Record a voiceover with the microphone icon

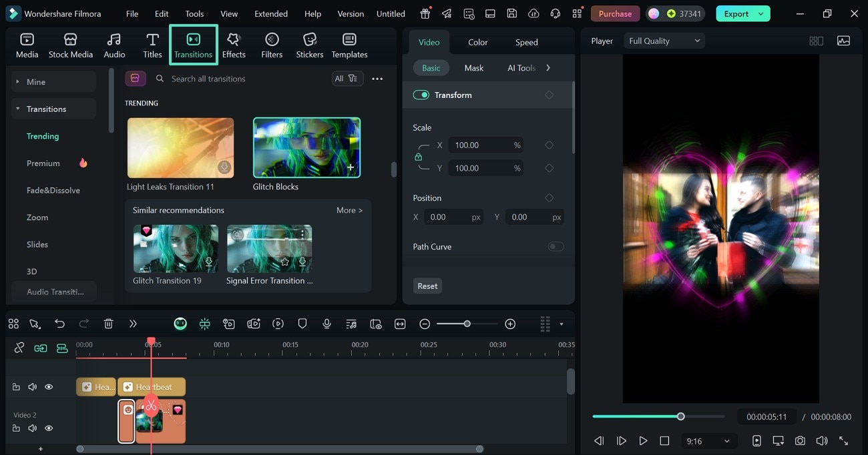coord(327,324)
